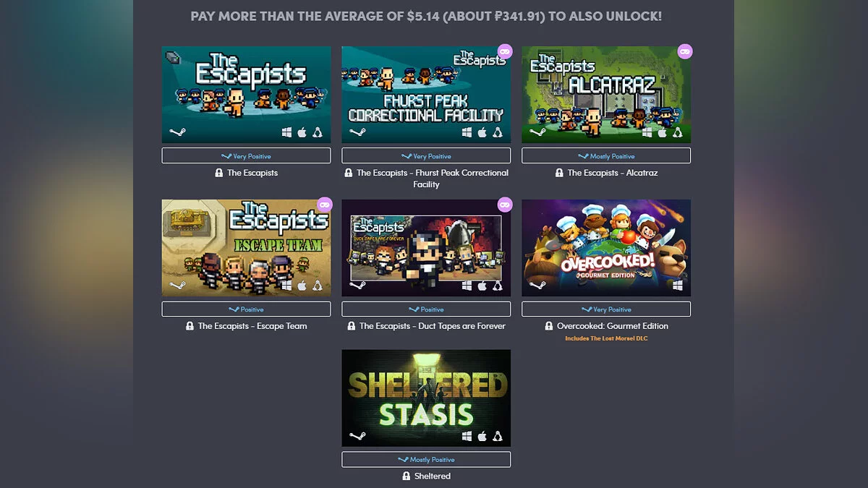Screen dimensions: 868x488
Task: Click the Steam icon on Duct Tapes are Forever tile
Action: tap(357, 286)
